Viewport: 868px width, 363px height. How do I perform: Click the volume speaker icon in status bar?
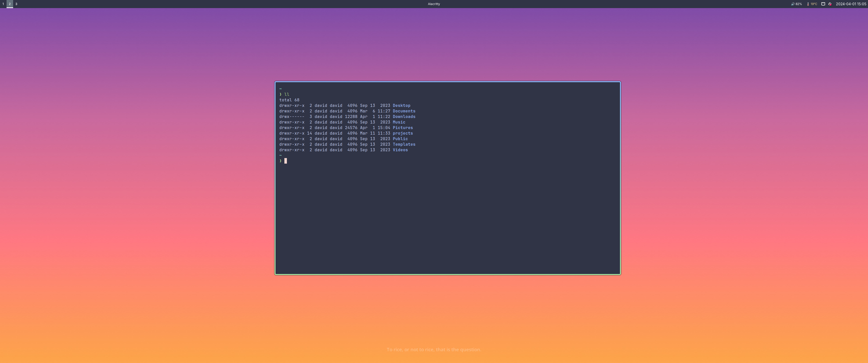pos(793,4)
